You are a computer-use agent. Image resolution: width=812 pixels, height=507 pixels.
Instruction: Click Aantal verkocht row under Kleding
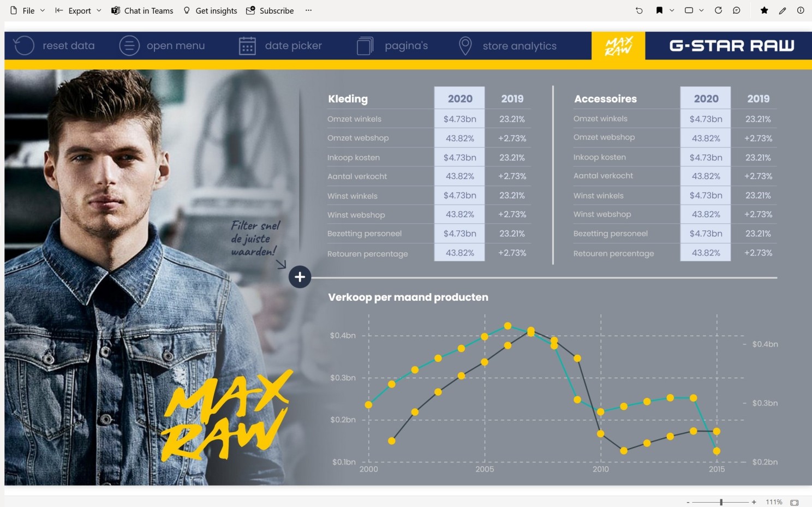pos(429,176)
